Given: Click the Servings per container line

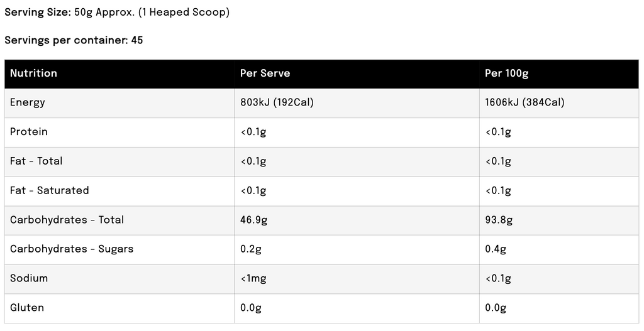Looking at the screenshot, I should (74, 40).
